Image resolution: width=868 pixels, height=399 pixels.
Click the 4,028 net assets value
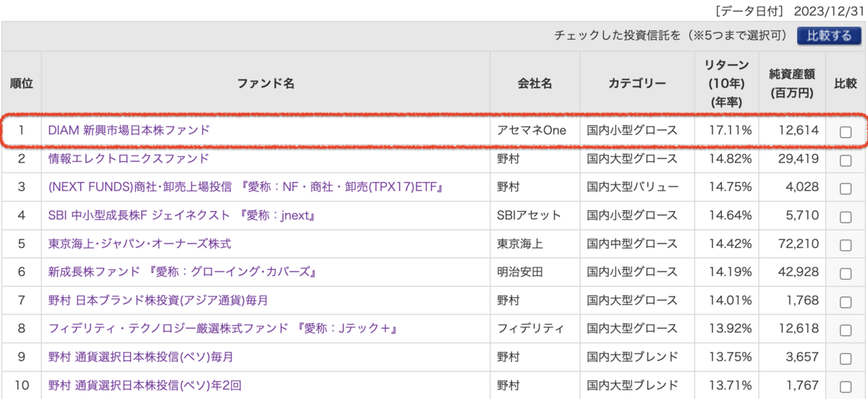pyautogui.click(x=803, y=186)
